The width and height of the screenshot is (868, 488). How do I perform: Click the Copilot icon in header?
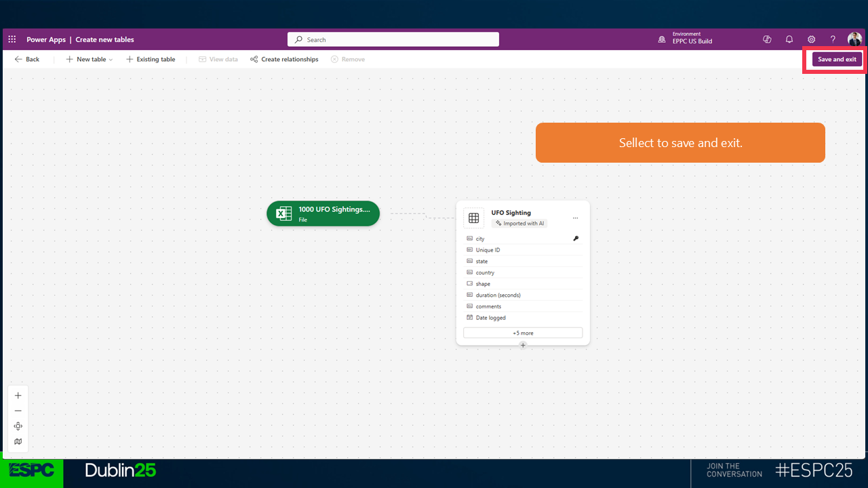coord(767,39)
